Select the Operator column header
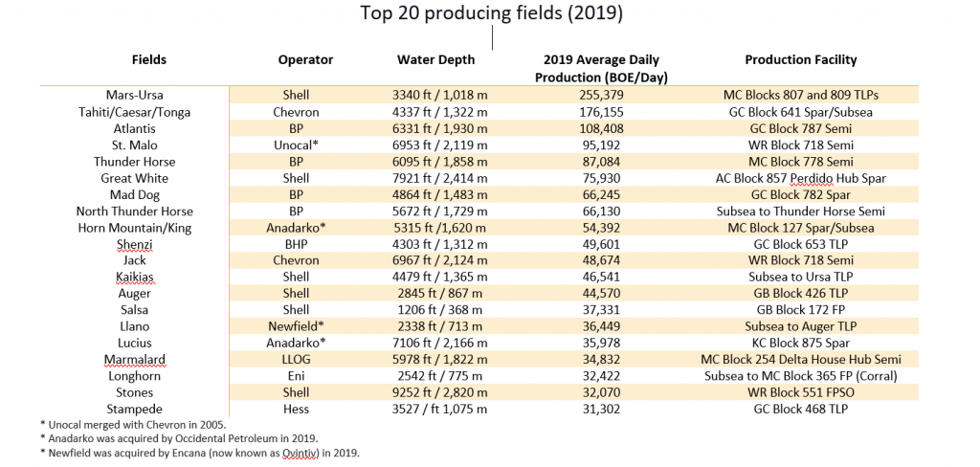This screenshot has height=467, width=980. point(305,59)
